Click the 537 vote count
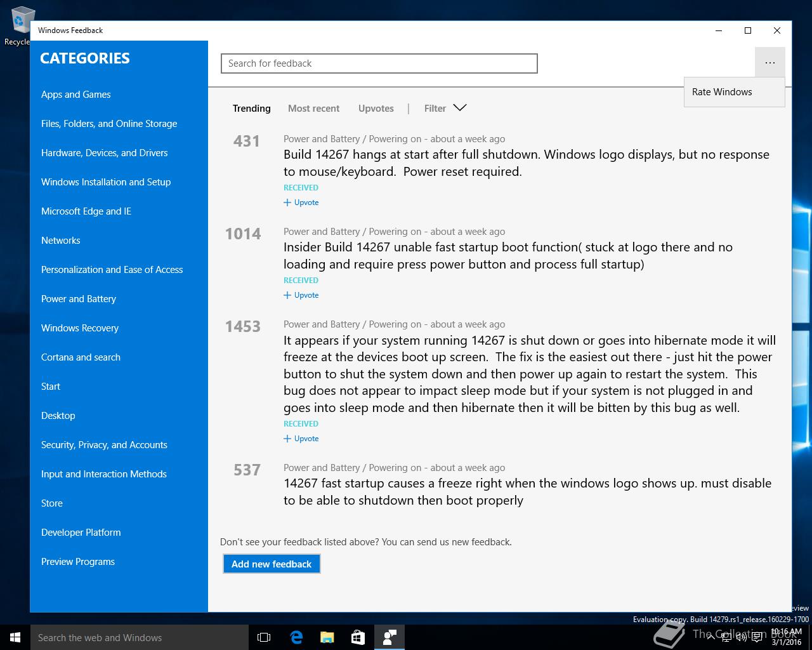Image resolution: width=812 pixels, height=650 pixels. click(247, 470)
